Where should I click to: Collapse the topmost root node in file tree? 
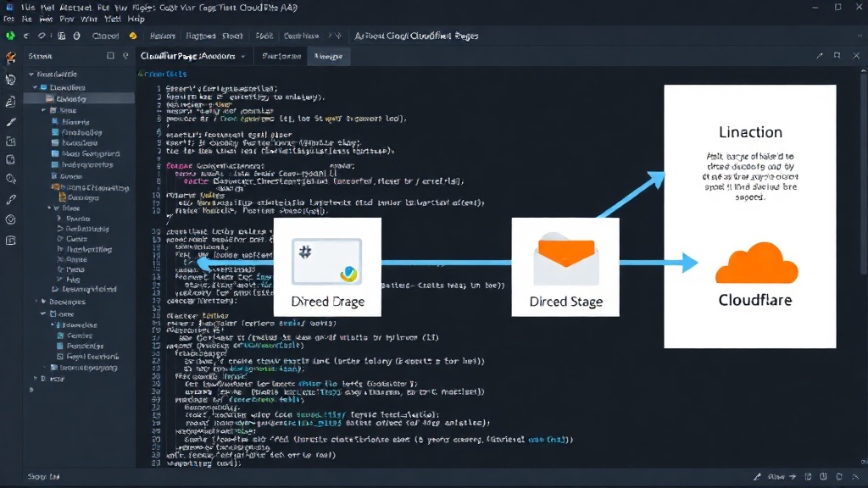click(31, 75)
